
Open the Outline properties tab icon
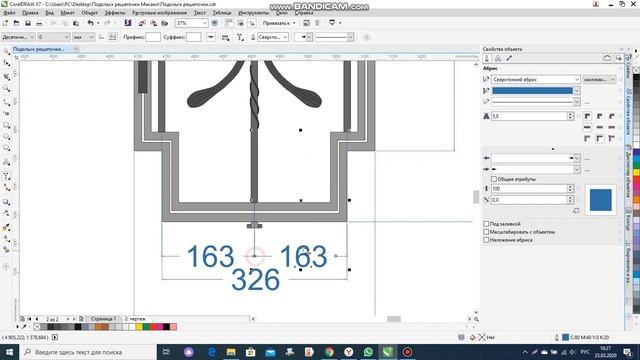coord(487,59)
